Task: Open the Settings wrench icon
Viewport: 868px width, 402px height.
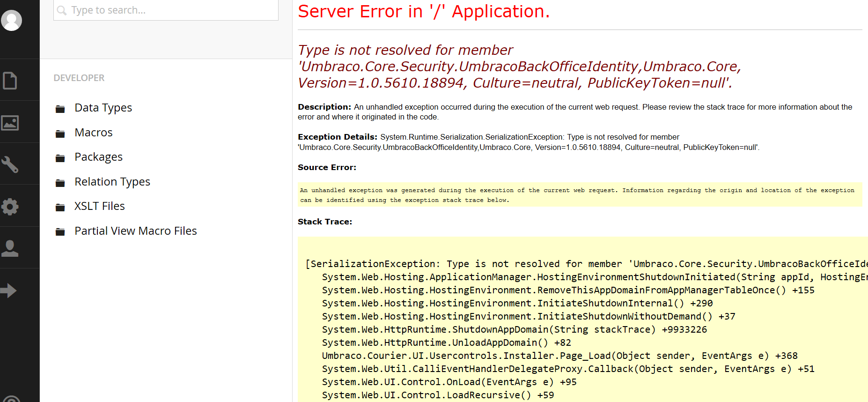Action: (x=10, y=164)
